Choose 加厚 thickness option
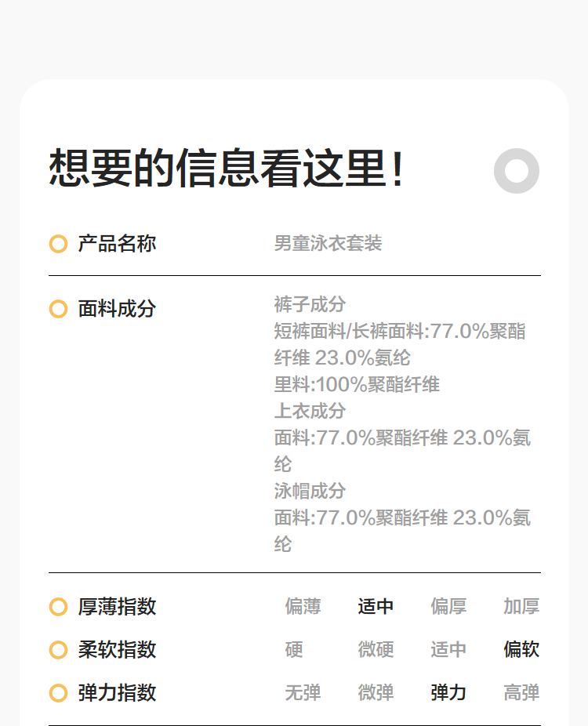 [521, 607]
